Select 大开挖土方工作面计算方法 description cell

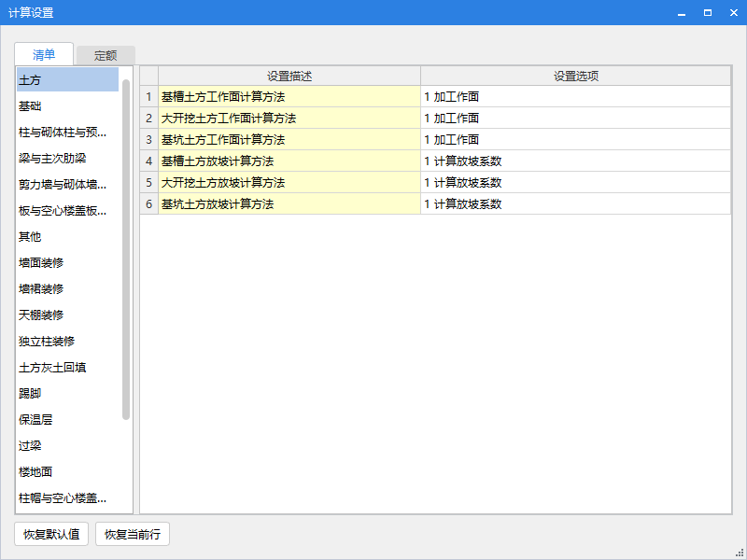click(x=289, y=119)
